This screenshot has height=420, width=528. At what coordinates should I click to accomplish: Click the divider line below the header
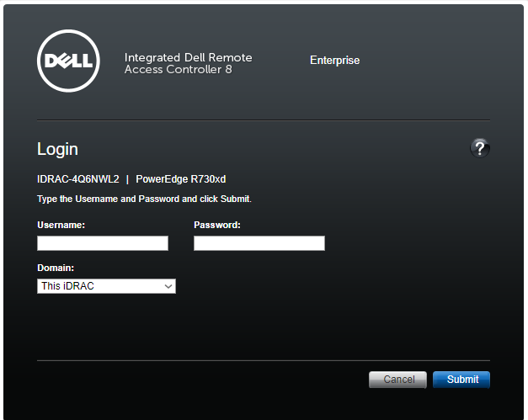click(x=264, y=120)
